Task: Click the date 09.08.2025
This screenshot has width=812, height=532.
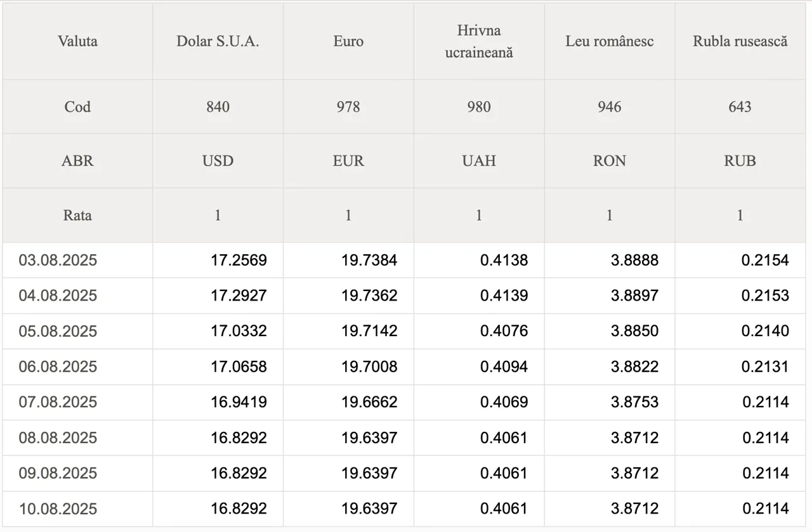Action: coord(58,473)
